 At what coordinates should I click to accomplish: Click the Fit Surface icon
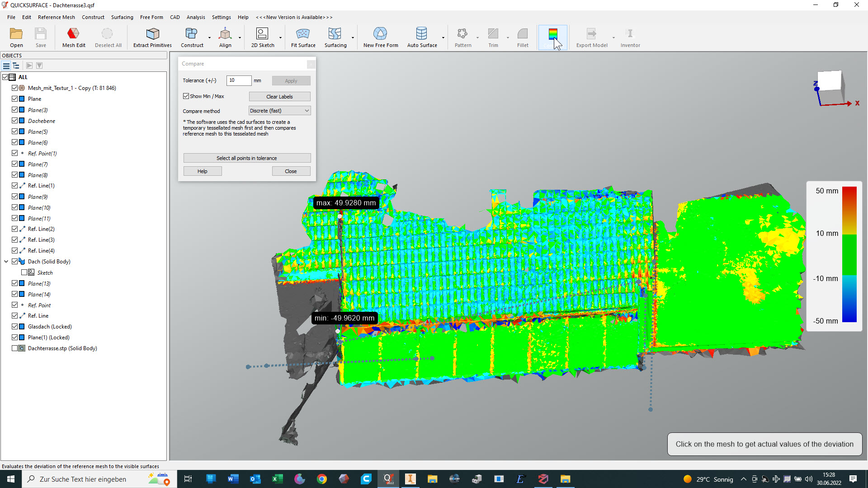pyautogui.click(x=303, y=37)
